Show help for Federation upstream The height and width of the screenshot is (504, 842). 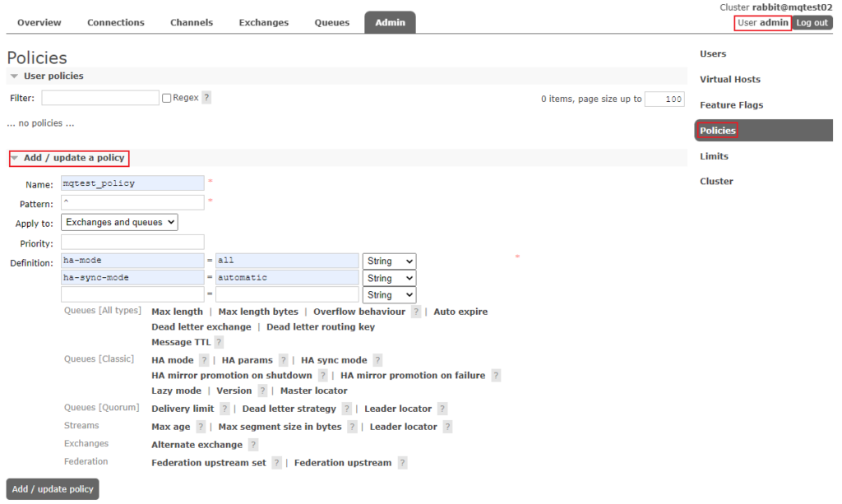point(402,463)
